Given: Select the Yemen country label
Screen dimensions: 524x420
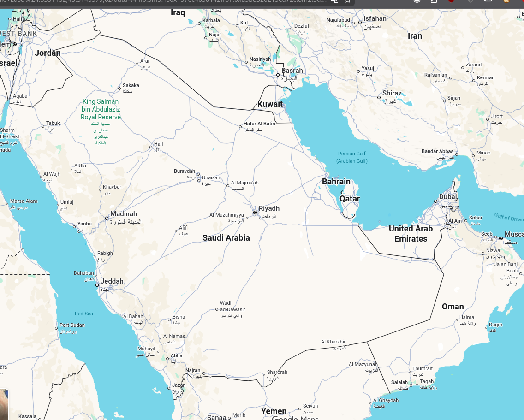Looking at the screenshot, I should click(274, 411).
